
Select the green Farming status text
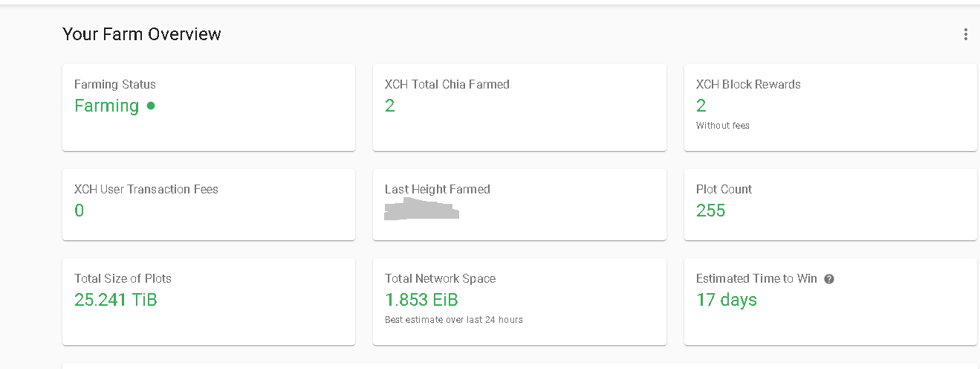(106, 106)
